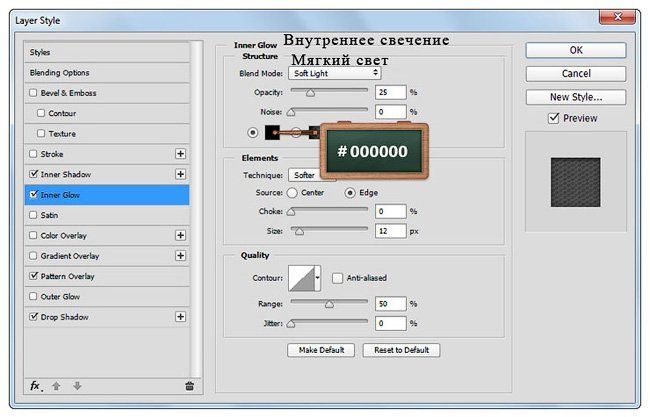
Task: Enable the Stroke checkbox
Action: coord(33,154)
